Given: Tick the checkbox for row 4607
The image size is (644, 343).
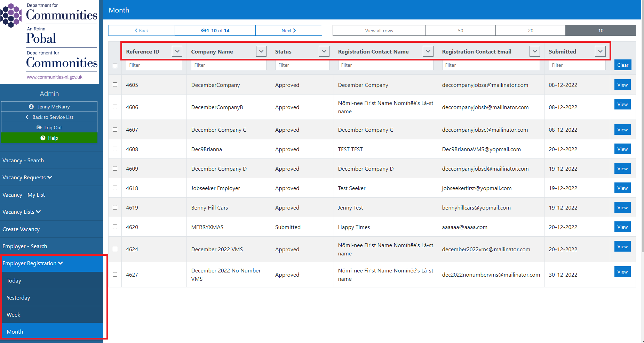Looking at the screenshot, I should point(115,129).
